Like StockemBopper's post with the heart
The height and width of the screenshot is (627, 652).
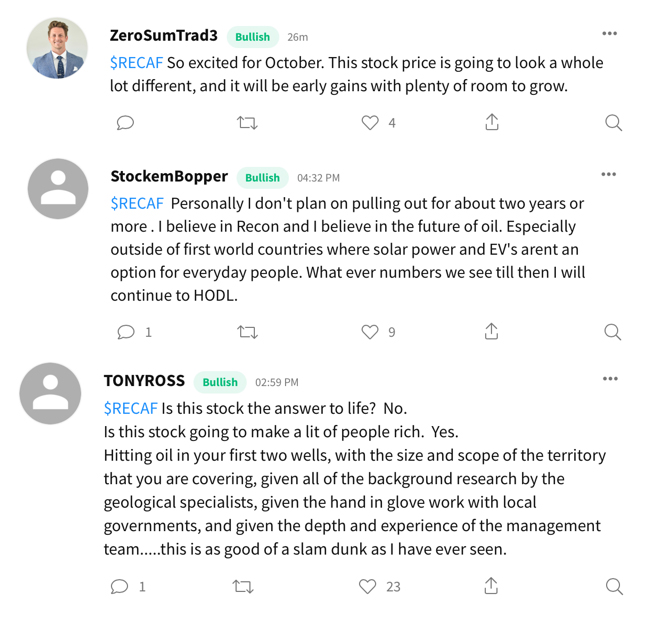click(370, 332)
